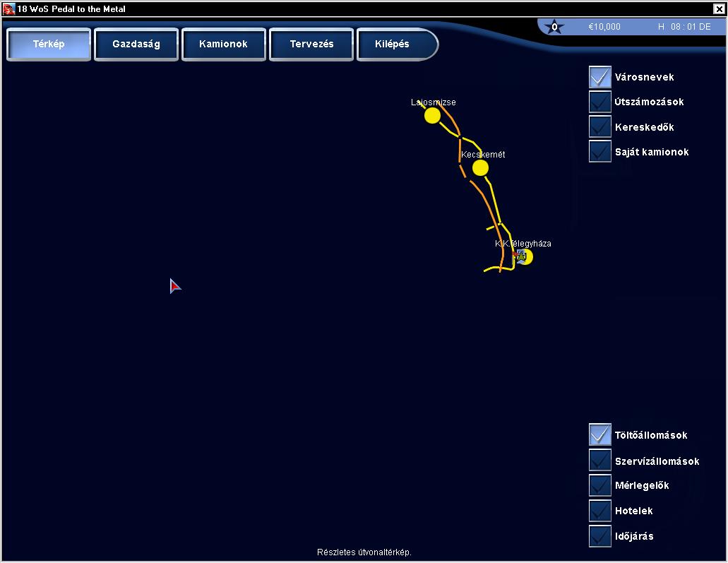Click the Kecskemét yellow city dot
728x563 pixels.
tap(480, 167)
